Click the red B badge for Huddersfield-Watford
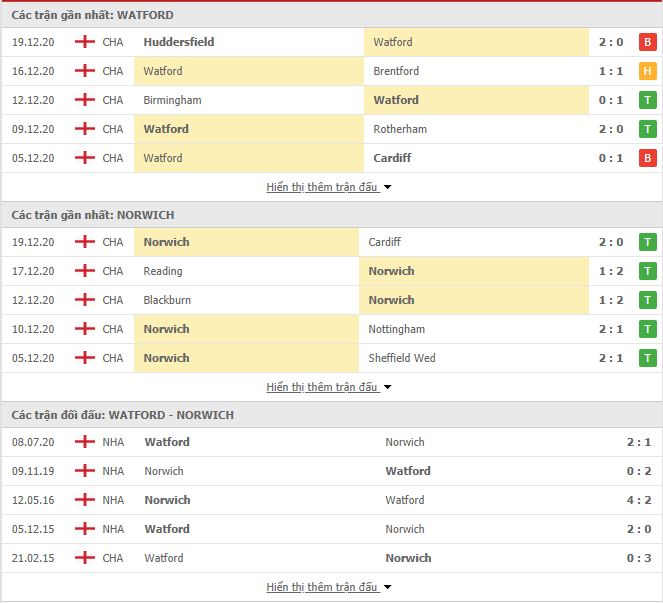Image resolution: width=663 pixels, height=603 pixels. coord(647,42)
